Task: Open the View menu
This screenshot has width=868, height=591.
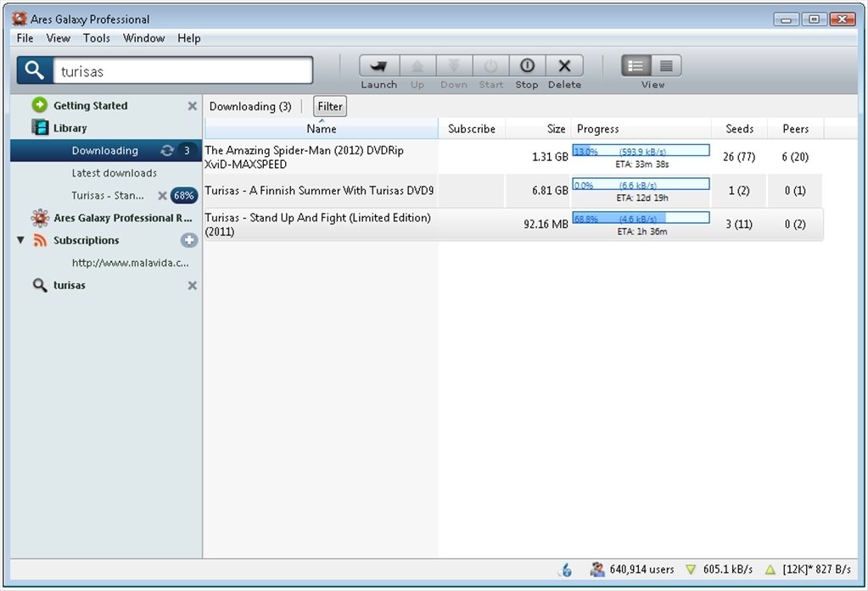Action: (x=59, y=38)
